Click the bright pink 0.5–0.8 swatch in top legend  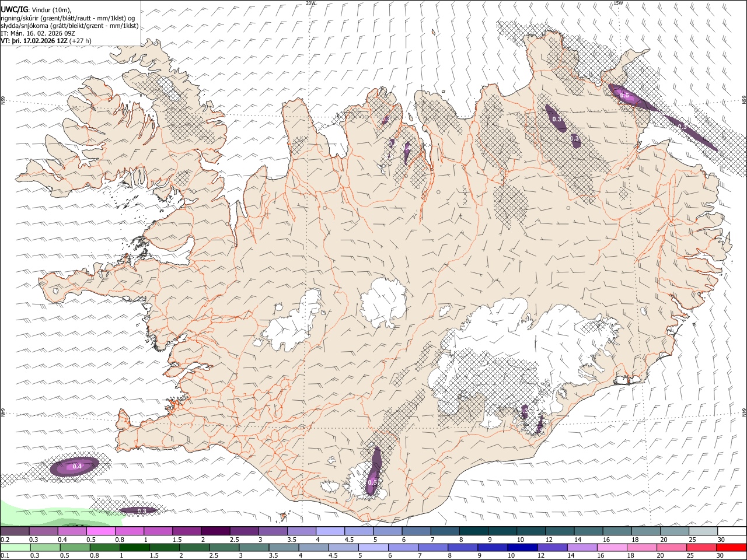click(x=100, y=531)
